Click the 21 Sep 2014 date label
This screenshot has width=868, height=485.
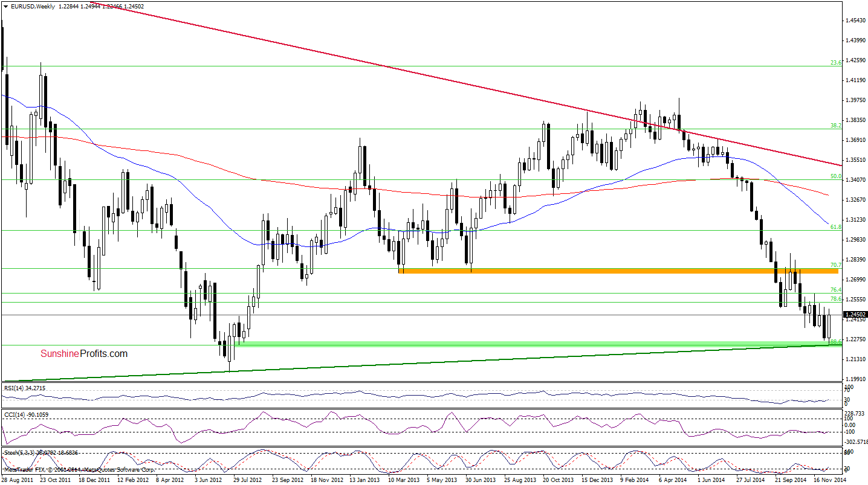coord(789,480)
